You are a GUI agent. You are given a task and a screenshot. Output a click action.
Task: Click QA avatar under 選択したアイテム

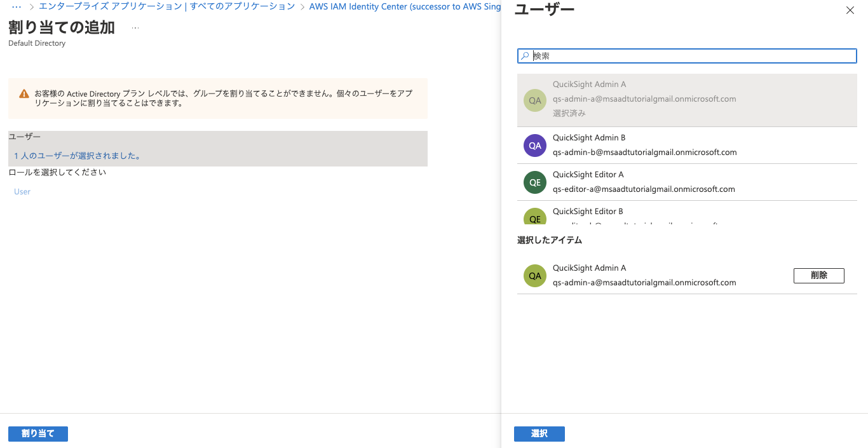pyautogui.click(x=535, y=276)
